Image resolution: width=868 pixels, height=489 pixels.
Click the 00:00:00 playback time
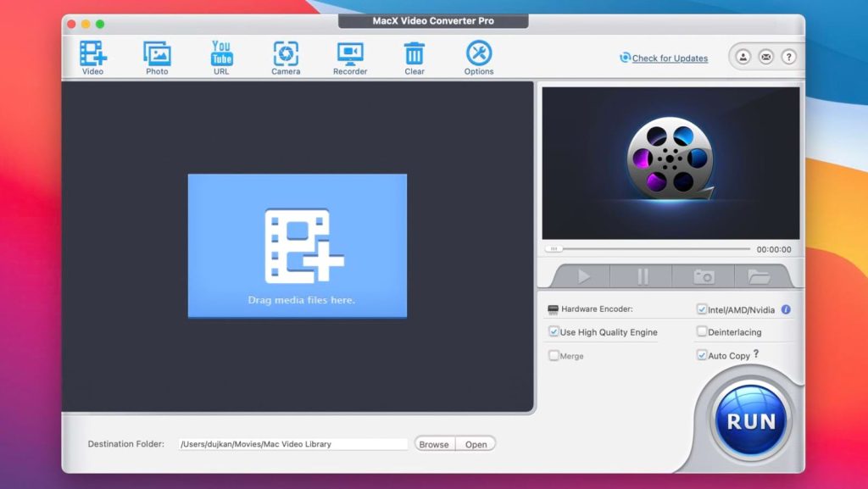[x=774, y=249]
